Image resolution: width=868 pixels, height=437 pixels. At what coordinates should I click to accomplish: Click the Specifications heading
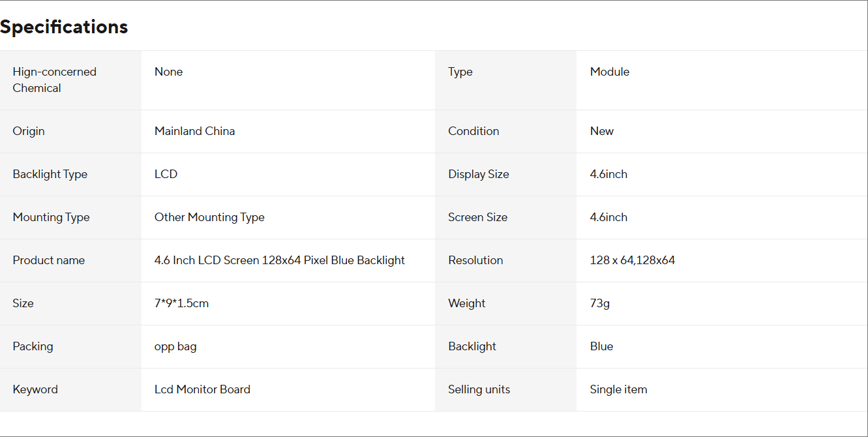point(64,27)
